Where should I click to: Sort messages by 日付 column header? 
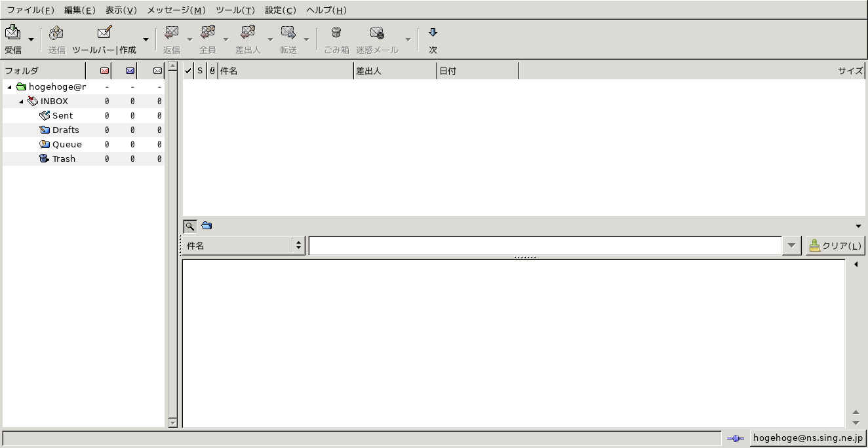[x=478, y=71]
